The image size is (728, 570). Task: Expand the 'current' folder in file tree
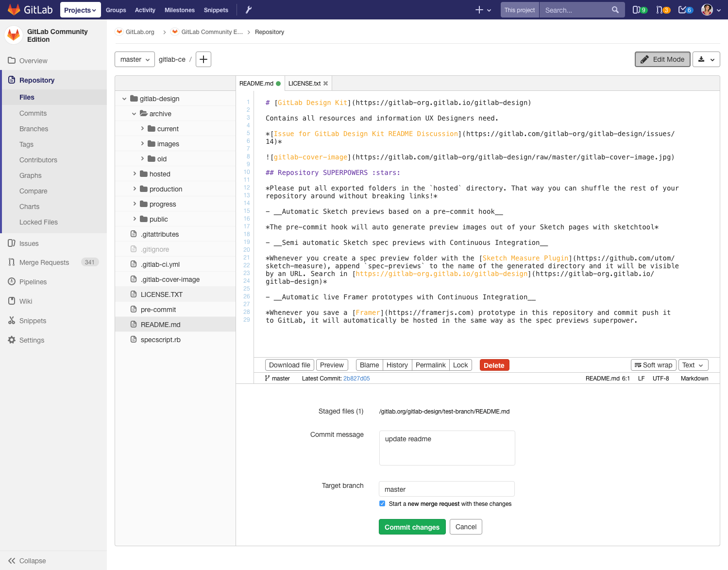141,128
